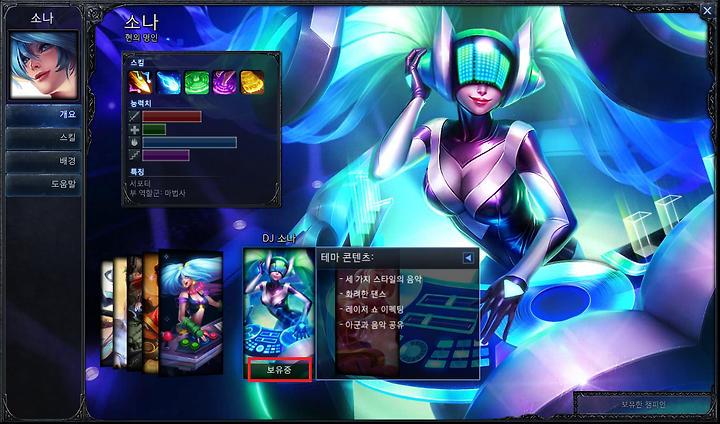
Task: Click the plus-shaped defense stat icon
Action: (135, 130)
